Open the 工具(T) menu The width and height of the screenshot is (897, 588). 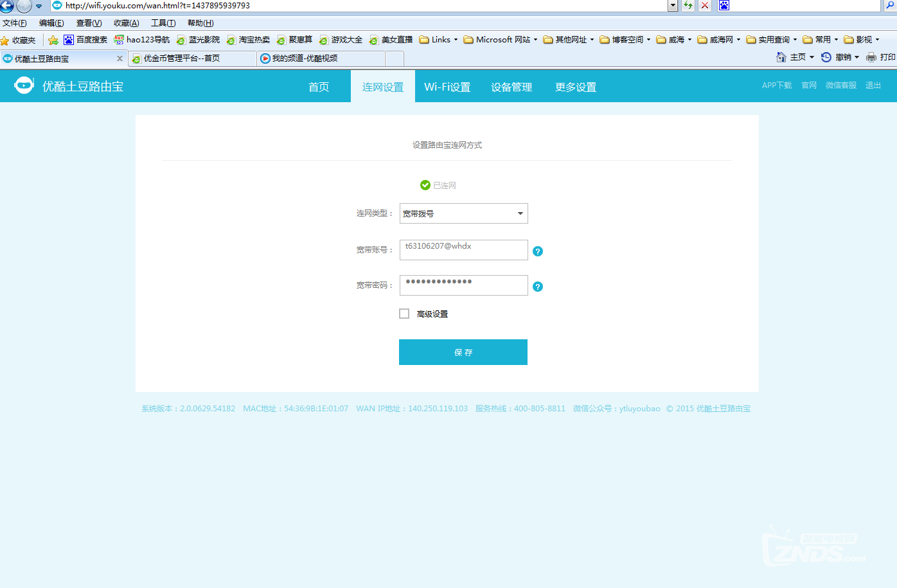point(163,23)
